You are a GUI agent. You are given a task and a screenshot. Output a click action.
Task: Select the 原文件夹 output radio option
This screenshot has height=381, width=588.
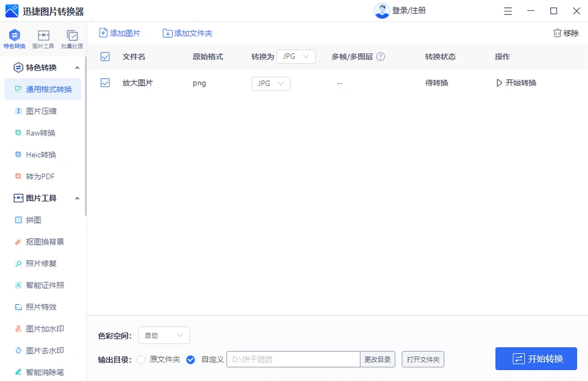click(x=140, y=359)
